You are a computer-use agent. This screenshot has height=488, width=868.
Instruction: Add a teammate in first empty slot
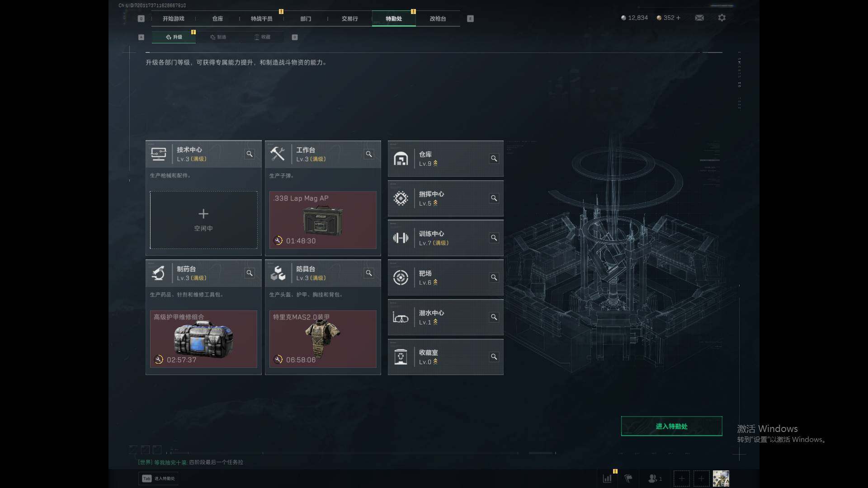click(x=681, y=478)
